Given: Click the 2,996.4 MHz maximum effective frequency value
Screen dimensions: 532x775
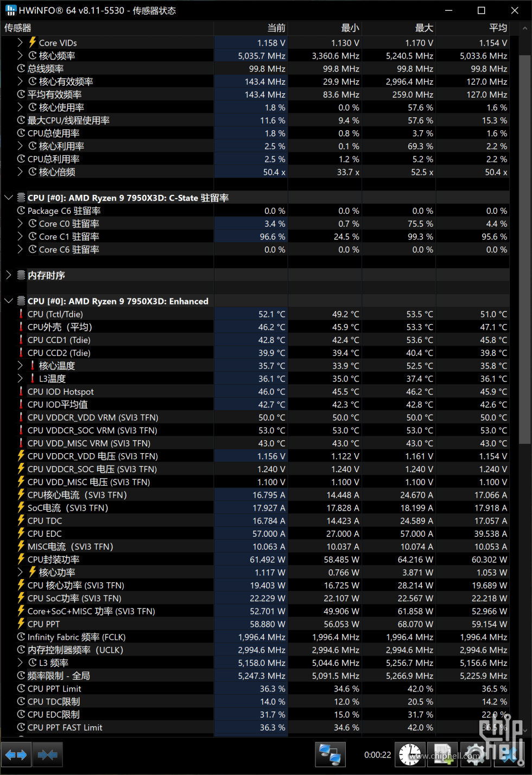Looking at the screenshot, I should click(x=409, y=81).
